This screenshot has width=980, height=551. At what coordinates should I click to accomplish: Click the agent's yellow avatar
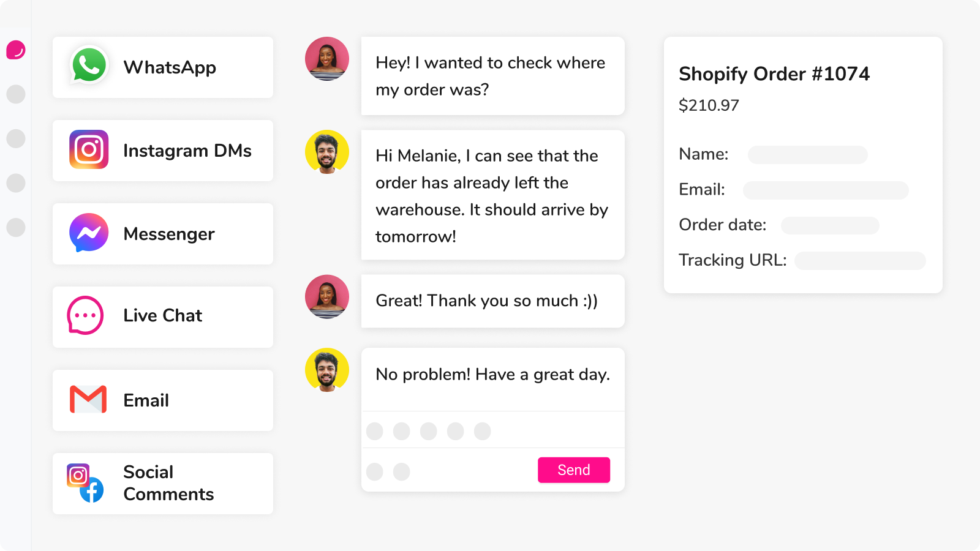click(326, 151)
